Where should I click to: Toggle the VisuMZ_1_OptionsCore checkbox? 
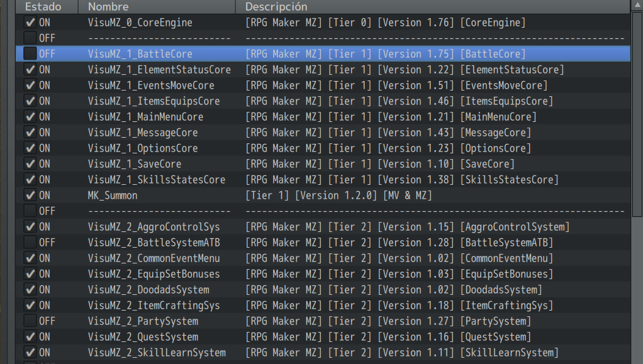[30, 148]
